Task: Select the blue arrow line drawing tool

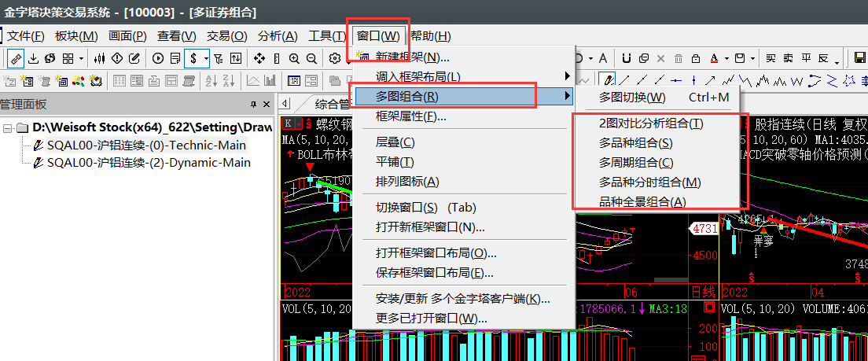Action: pyautogui.click(x=710, y=81)
